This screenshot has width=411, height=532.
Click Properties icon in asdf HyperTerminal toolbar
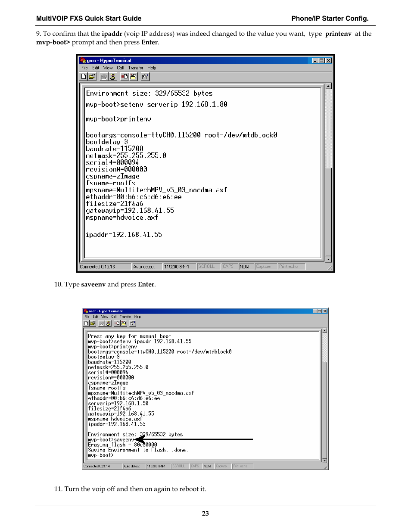(x=133, y=323)
